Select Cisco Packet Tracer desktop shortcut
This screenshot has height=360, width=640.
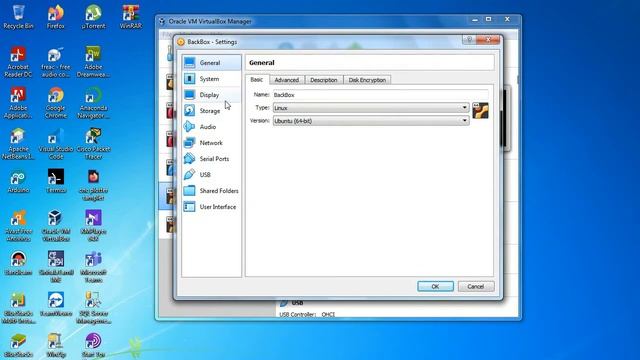[x=93, y=144]
